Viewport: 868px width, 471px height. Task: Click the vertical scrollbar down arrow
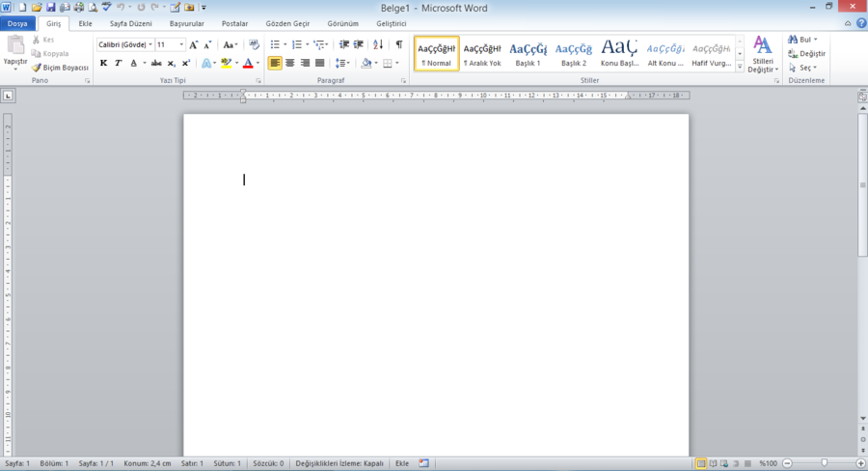click(862, 418)
